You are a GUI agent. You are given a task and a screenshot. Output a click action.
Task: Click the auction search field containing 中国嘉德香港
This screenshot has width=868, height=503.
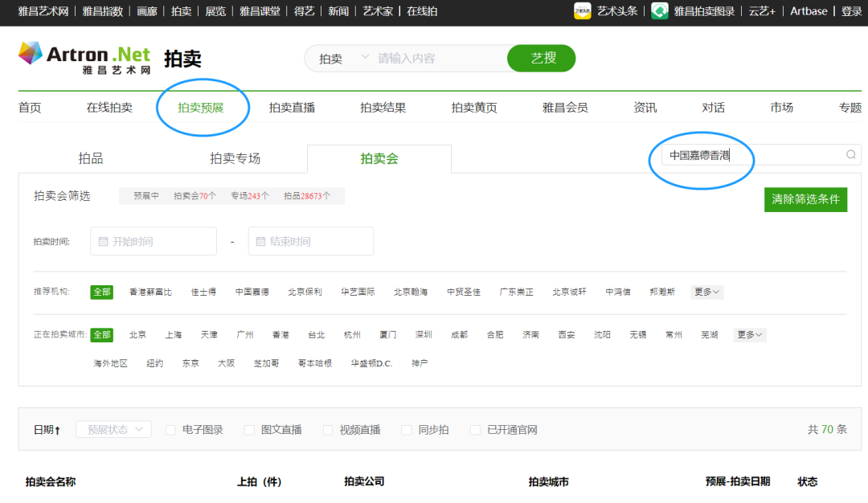tap(761, 155)
